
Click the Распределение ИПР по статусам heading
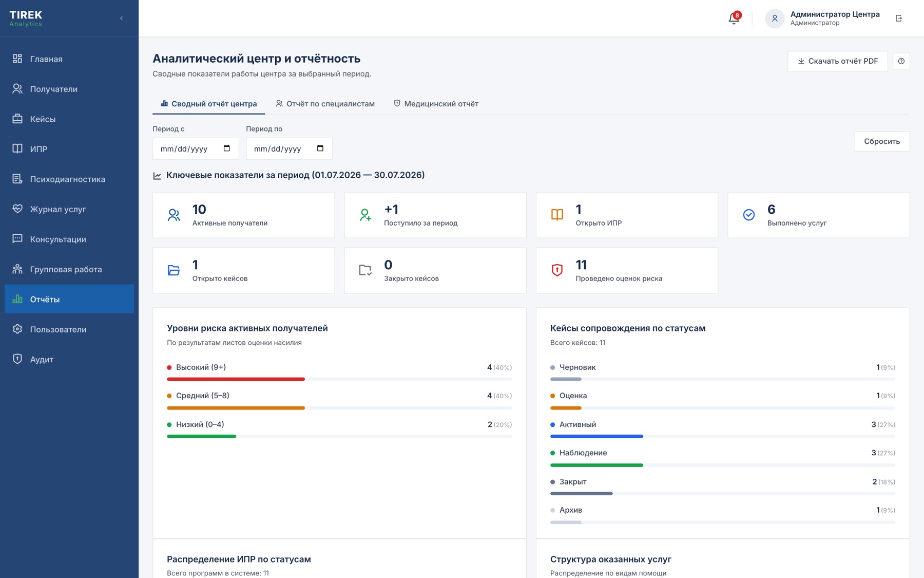pyautogui.click(x=239, y=559)
